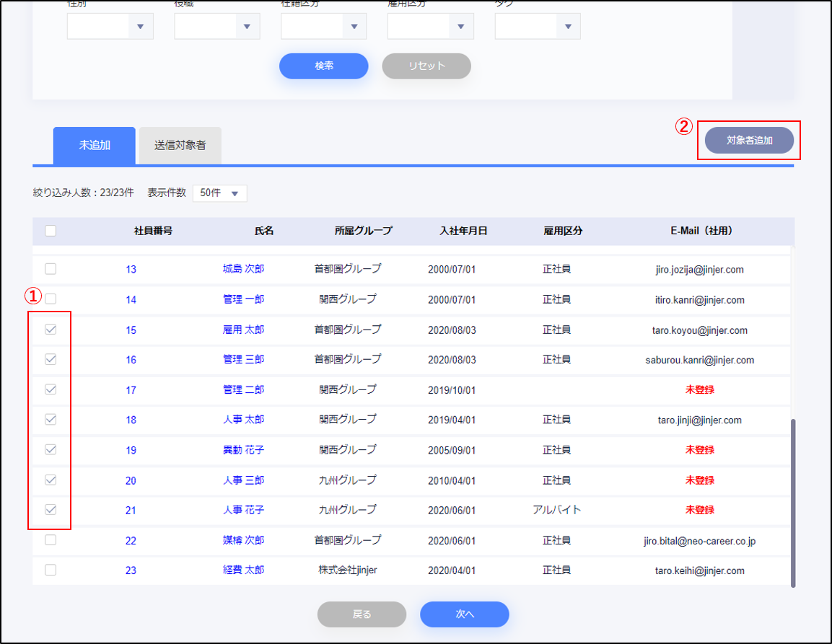Open the 管理 一郎 name link
The image size is (832, 644).
pyautogui.click(x=244, y=299)
